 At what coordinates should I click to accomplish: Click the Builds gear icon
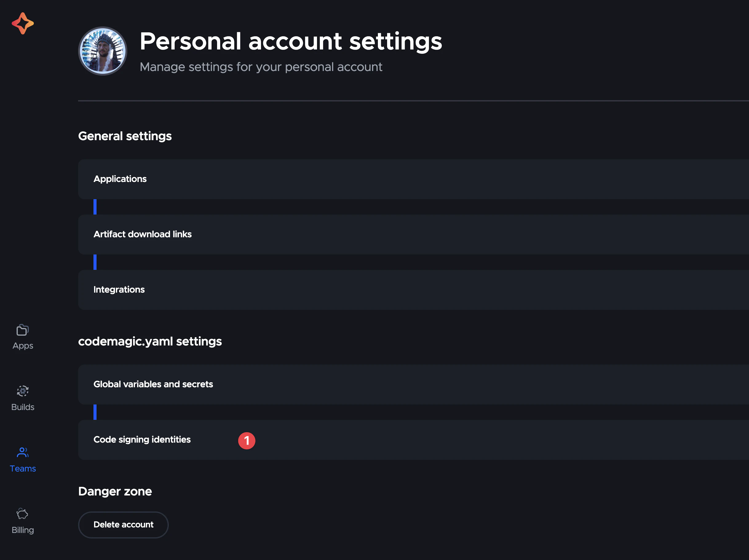(23, 391)
